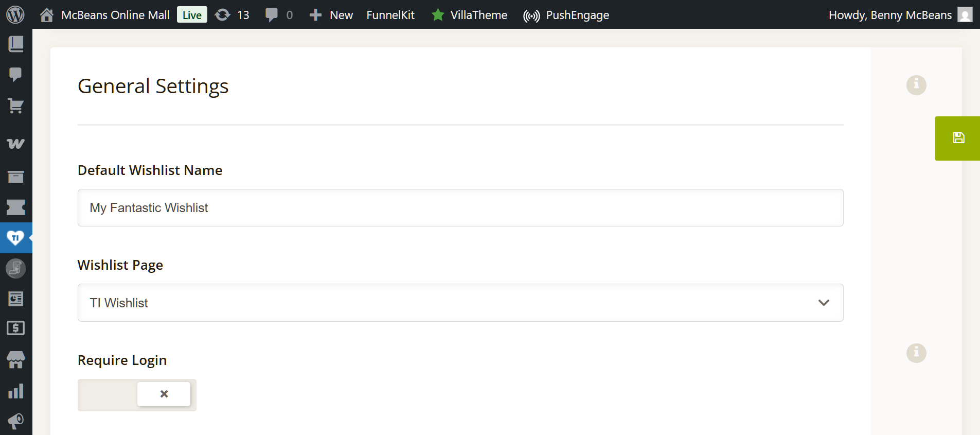Screen dimensions: 980x435
Task: Open the megaphone marketing sidebar icon
Action: [x=16, y=421]
